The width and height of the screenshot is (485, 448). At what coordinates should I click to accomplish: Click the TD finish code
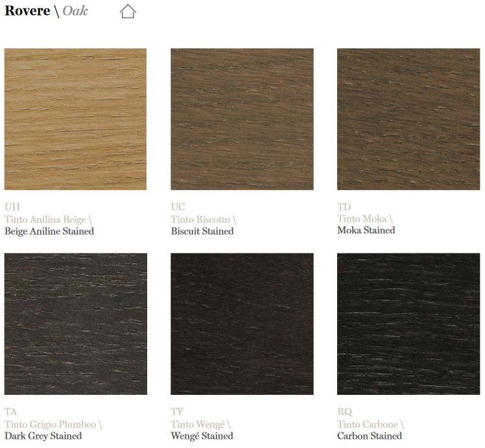tap(344, 207)
